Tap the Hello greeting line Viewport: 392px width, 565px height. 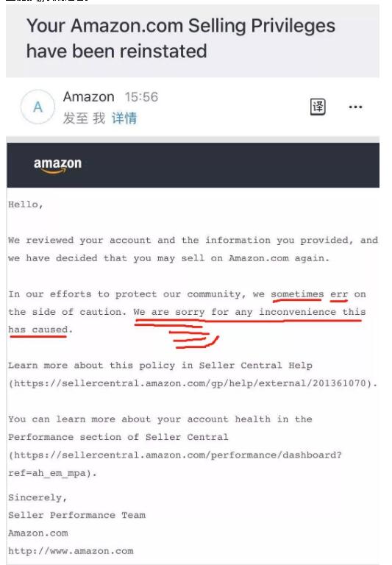(x=26, y=205)
